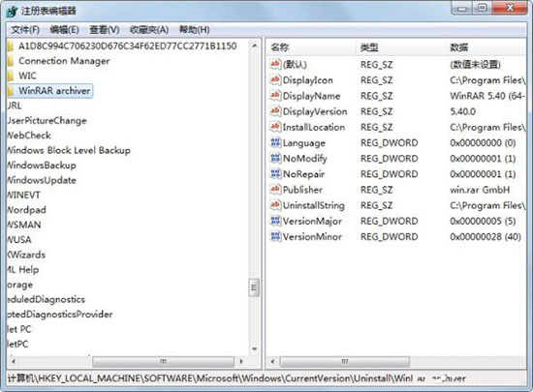Open the 收藏夹(A) menu
533x392 pixels.
pyautogui.click(x=149, y=30)
